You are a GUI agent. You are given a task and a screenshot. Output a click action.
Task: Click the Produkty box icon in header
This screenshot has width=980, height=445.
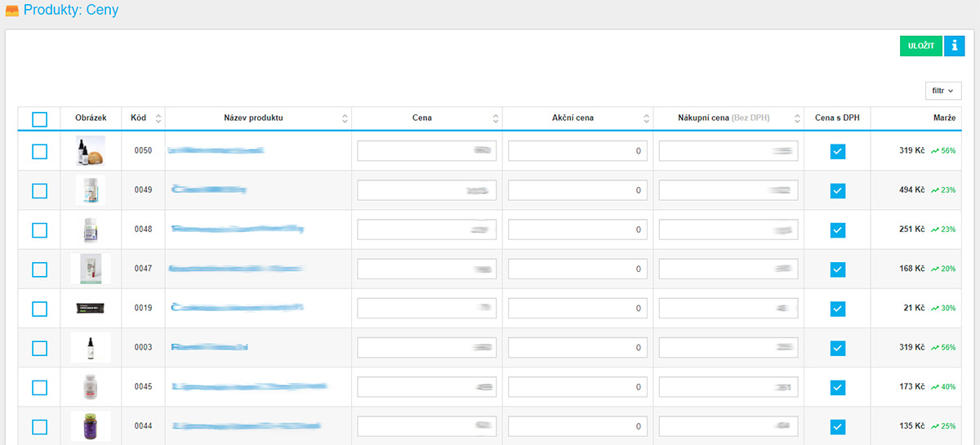click(12, 11)
